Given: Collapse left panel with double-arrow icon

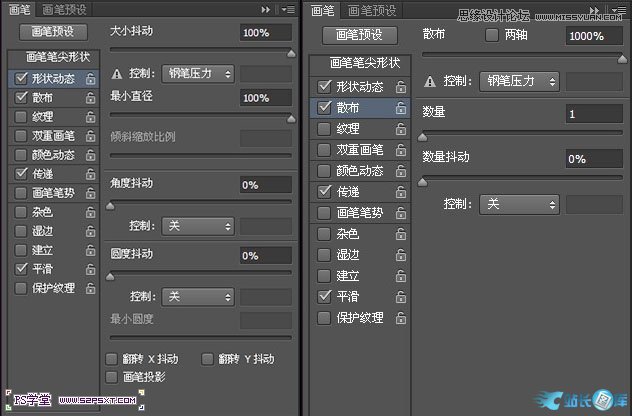Looking at the screenshot, I should [266, 9].
